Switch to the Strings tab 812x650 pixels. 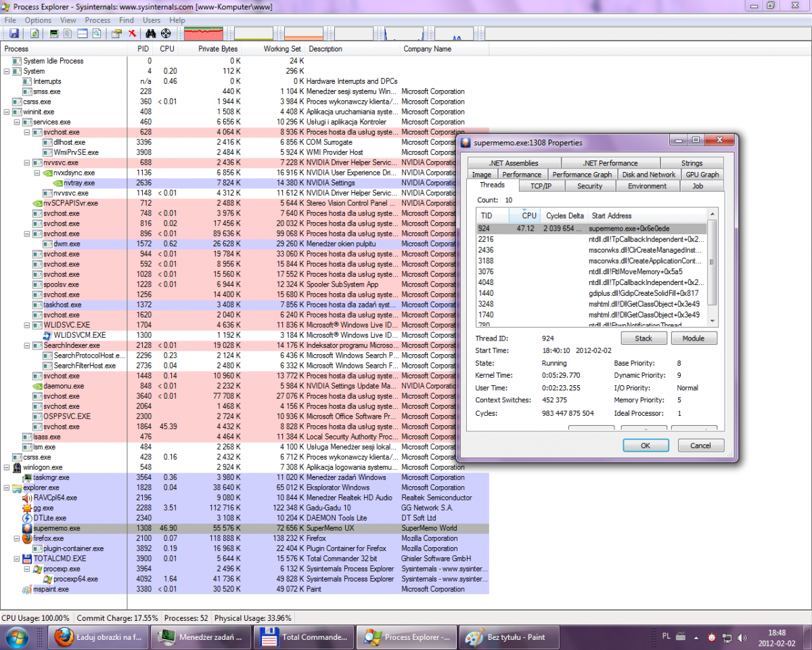click(x=692, y=163)
